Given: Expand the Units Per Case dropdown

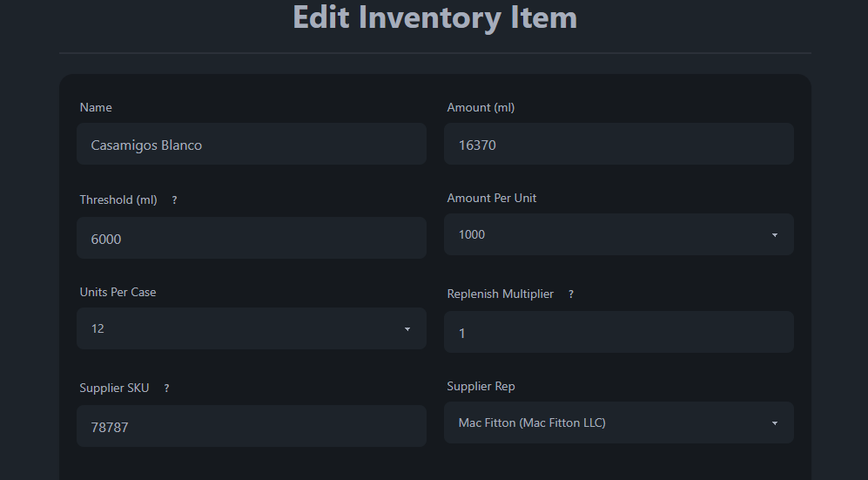Looking at the screenshot, I should [251, 328].
